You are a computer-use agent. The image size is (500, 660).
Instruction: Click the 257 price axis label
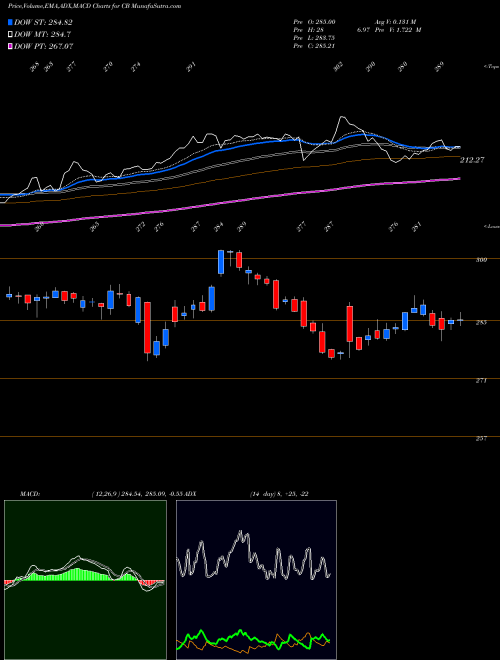[x=481, y=439]
